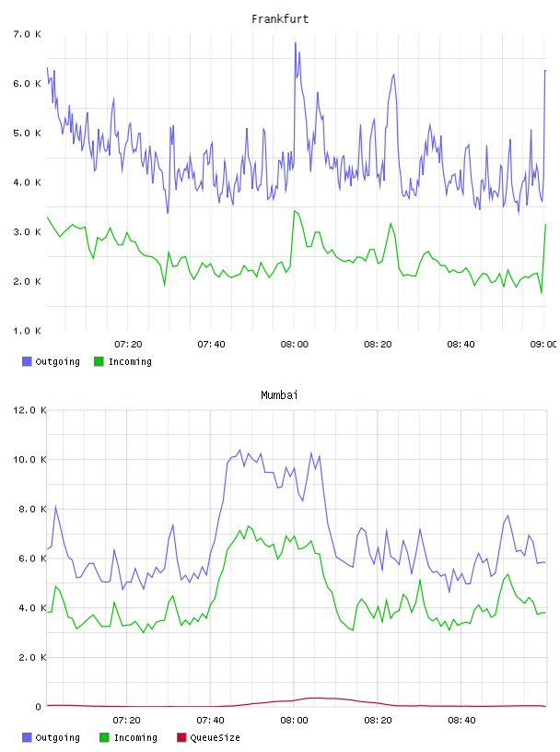Click the Frankfurt outgoing peak at 08:00
560x752 pixels.
click(296, 43)
